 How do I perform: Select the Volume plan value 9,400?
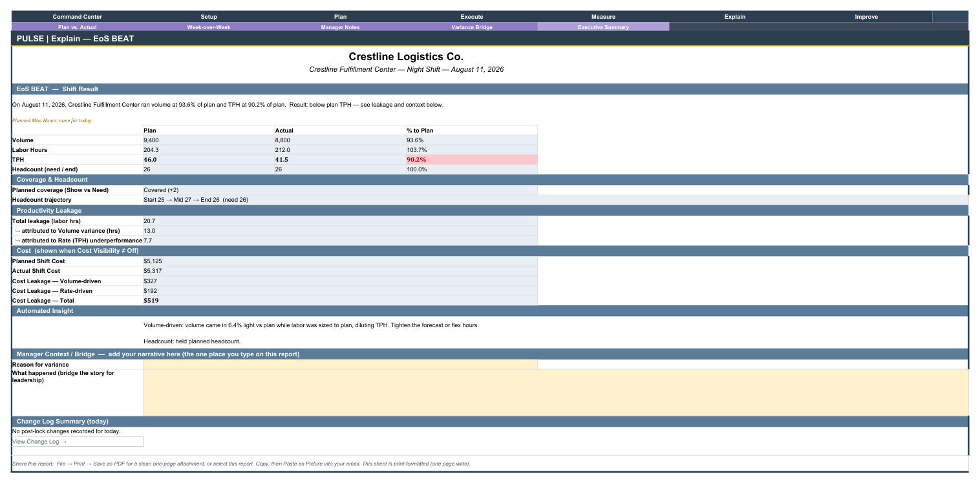(209, 140)
